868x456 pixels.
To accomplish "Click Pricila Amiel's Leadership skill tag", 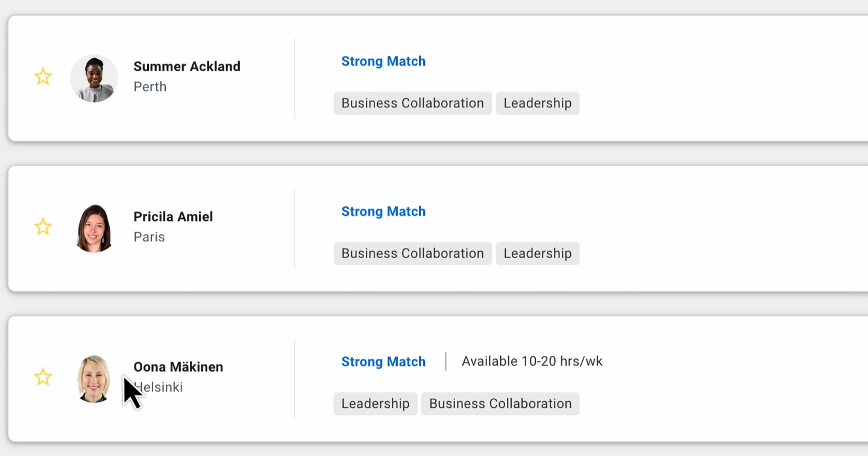I will tap(538, 253).
